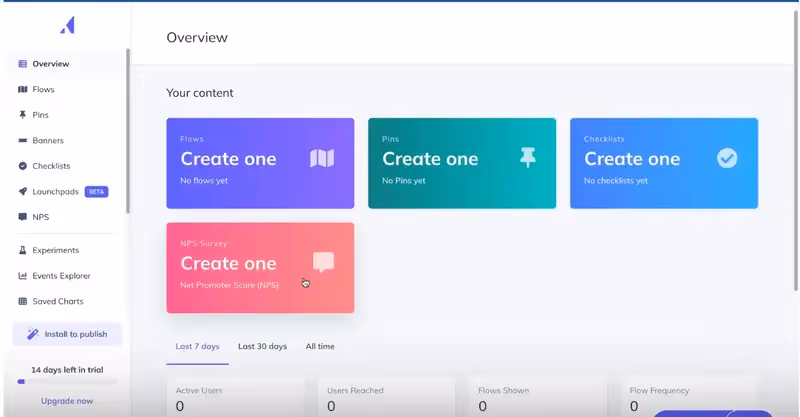This screenshot has height=417, width=800.
Task: Switch to the All time tab
Action: click(320, 346)
